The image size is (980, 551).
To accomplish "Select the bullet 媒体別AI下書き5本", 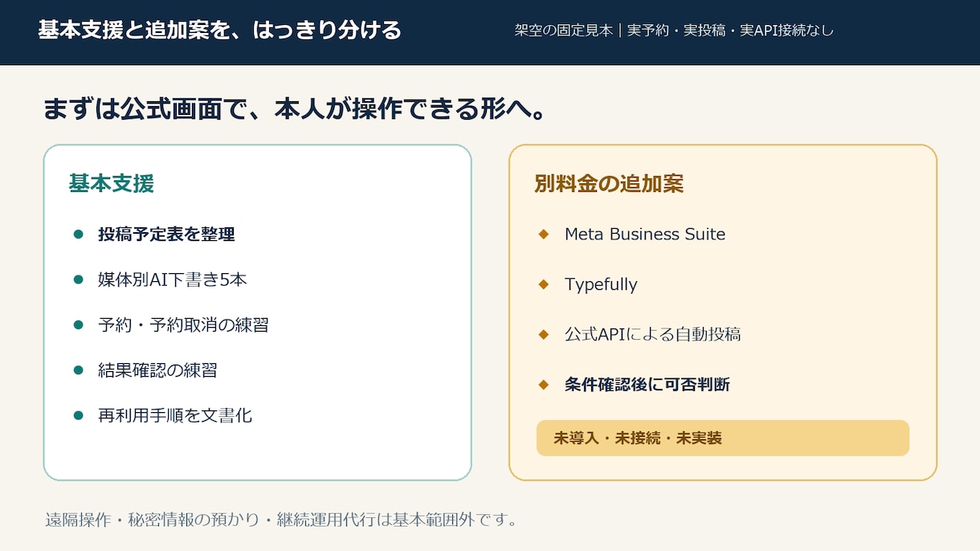I will 172,280.
